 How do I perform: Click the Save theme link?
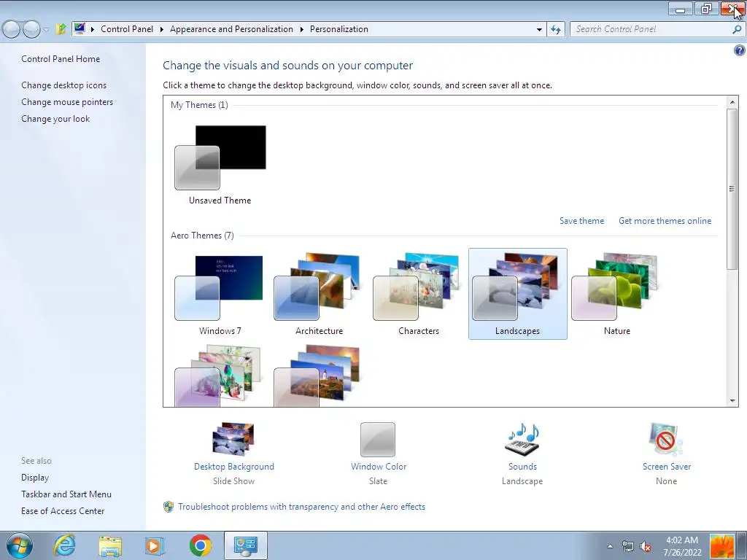581,221
